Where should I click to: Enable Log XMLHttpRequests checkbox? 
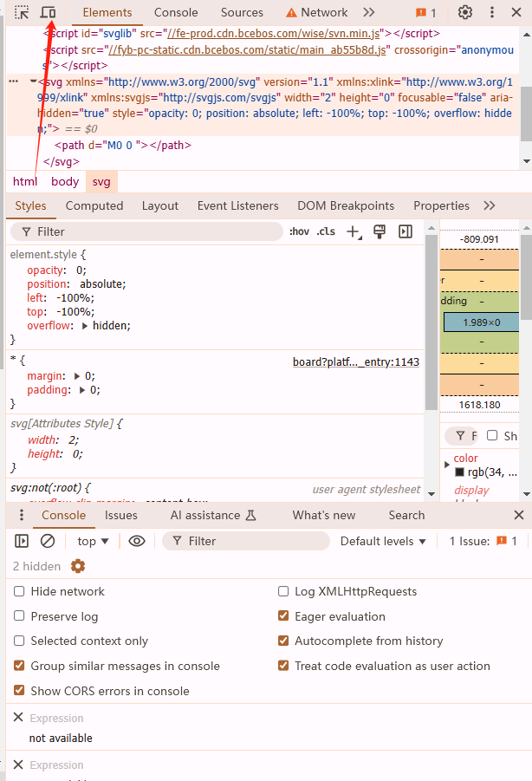283,591
